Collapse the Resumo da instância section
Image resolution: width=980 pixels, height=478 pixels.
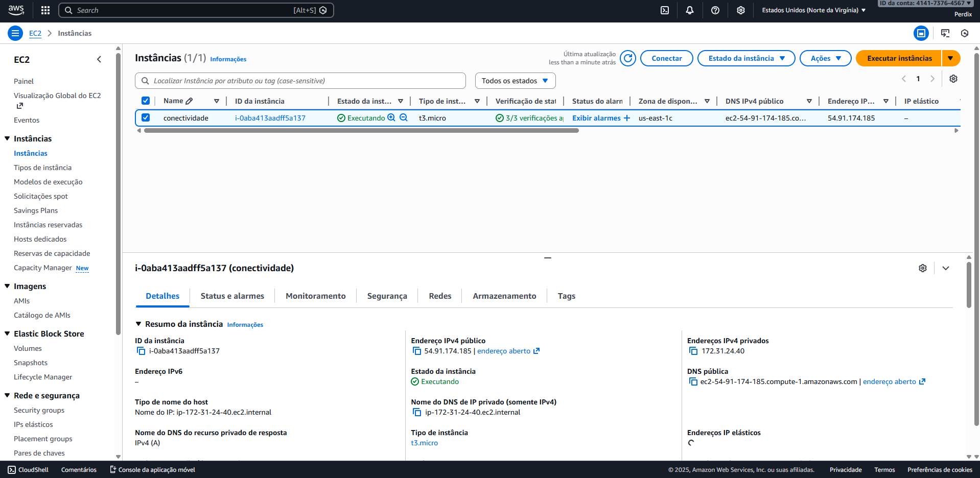tap(138, 324)
